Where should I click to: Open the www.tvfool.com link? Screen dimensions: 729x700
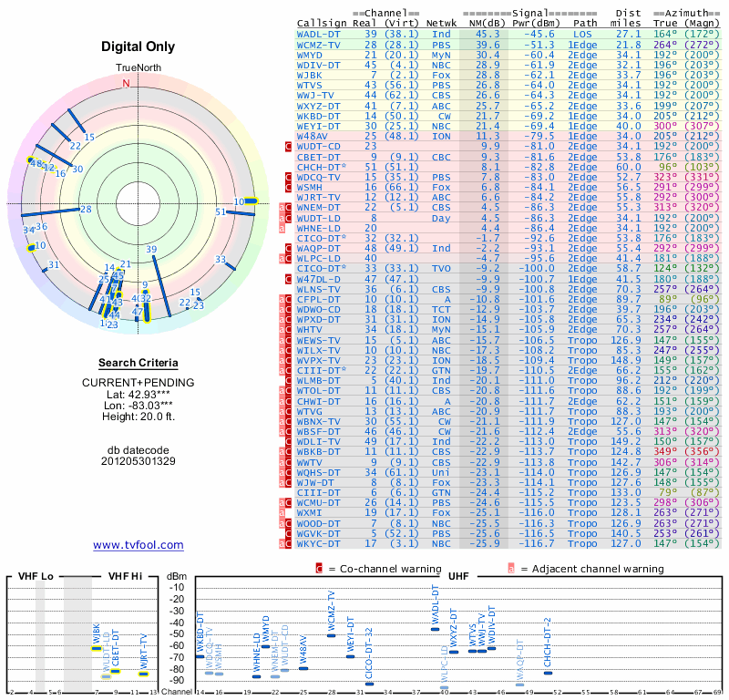click(x=139, y=545)
